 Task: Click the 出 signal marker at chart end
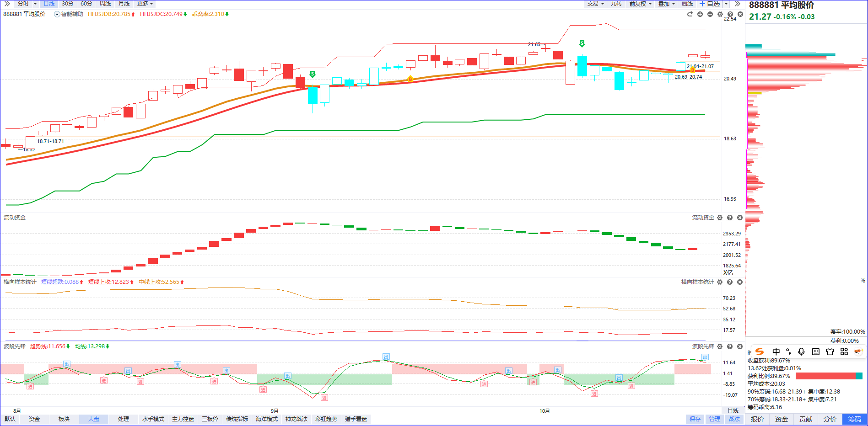[x=705, y=357]
